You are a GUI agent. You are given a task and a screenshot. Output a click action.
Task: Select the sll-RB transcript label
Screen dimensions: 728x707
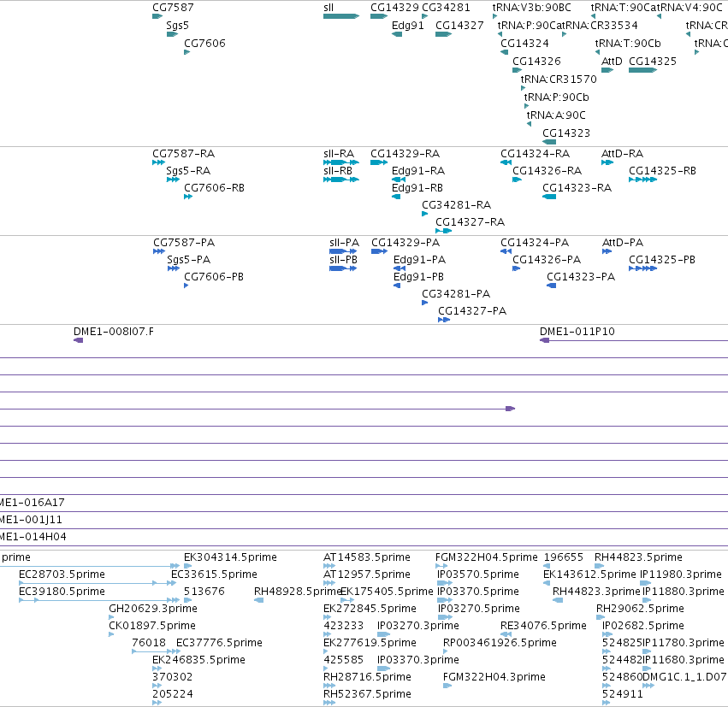point(338,171)
